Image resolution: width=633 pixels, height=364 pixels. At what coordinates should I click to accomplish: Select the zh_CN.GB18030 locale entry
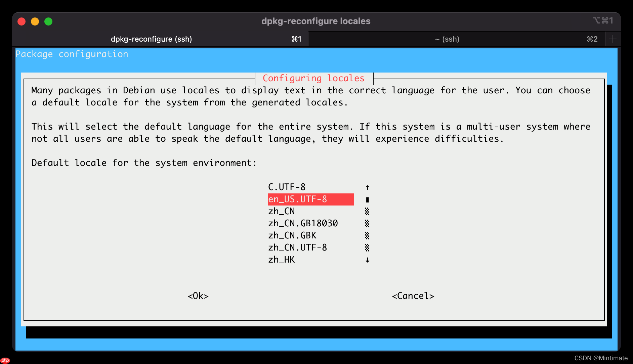click(x=302, y=223)
